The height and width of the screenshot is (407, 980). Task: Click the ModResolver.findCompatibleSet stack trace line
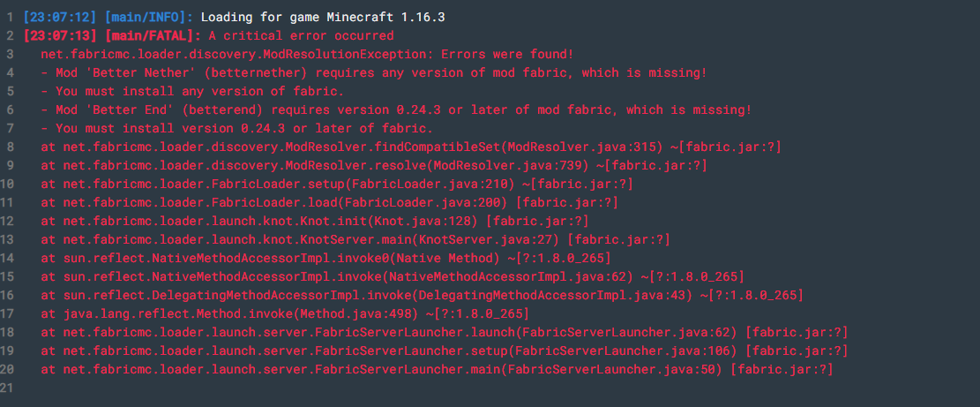[411, 147]
